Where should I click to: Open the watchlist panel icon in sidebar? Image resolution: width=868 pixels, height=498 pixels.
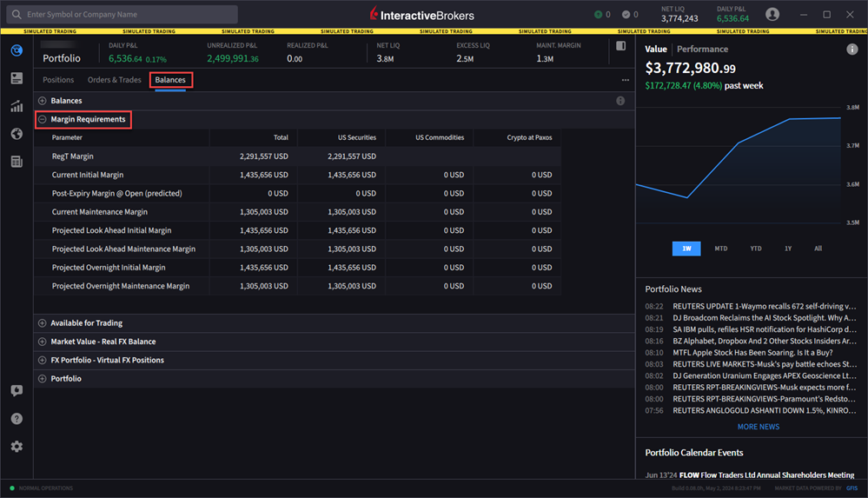coord(17,78)
